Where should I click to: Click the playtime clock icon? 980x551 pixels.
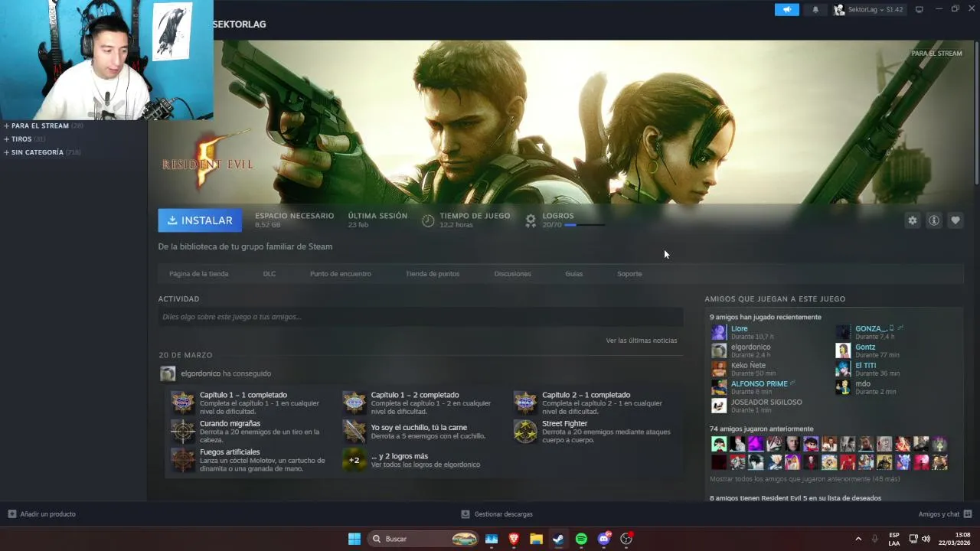click(428, 220)
